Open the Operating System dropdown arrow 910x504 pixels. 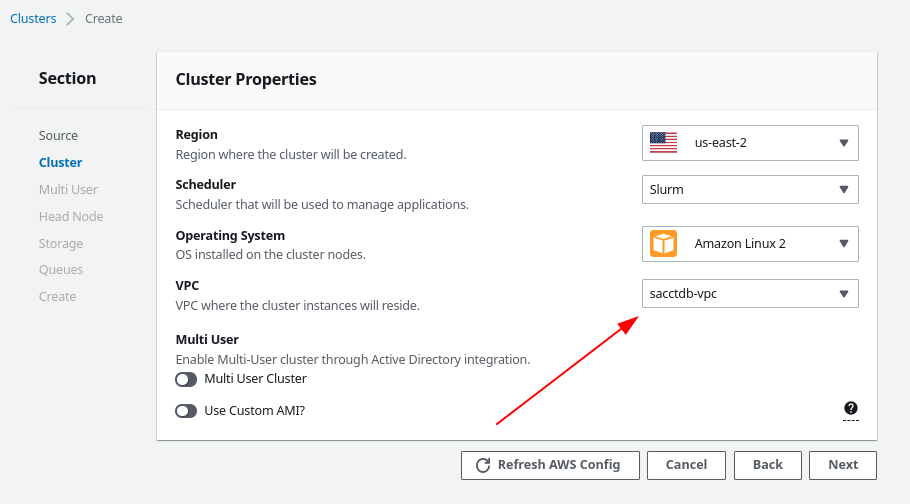pos(844,244)
